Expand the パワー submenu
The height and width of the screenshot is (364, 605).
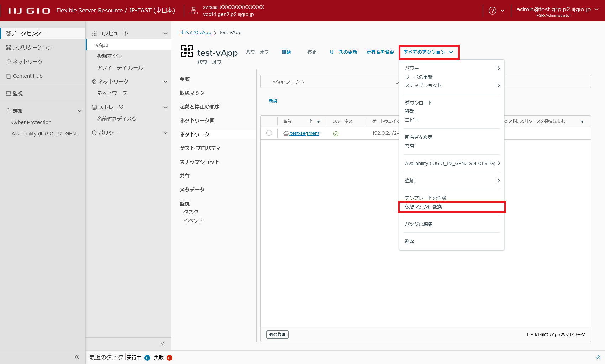coord(451,68)
